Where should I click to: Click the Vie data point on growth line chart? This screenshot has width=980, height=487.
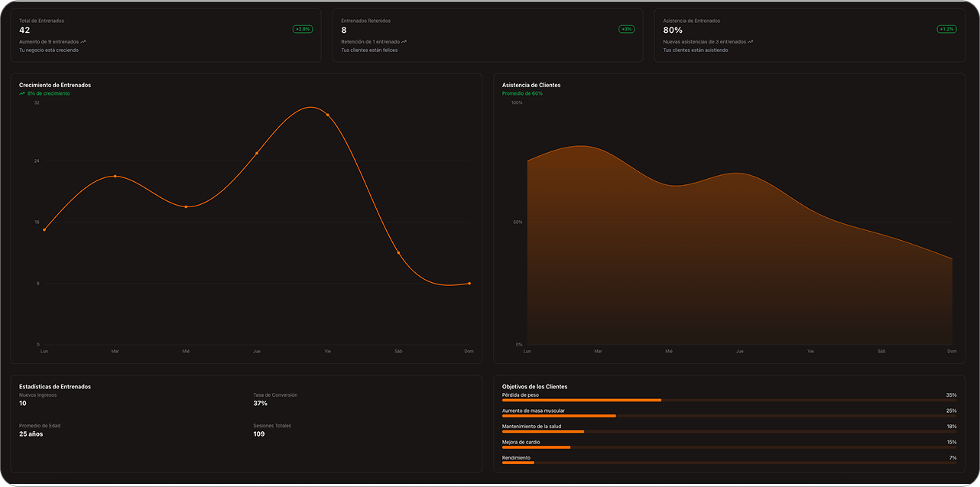[328, 115]
